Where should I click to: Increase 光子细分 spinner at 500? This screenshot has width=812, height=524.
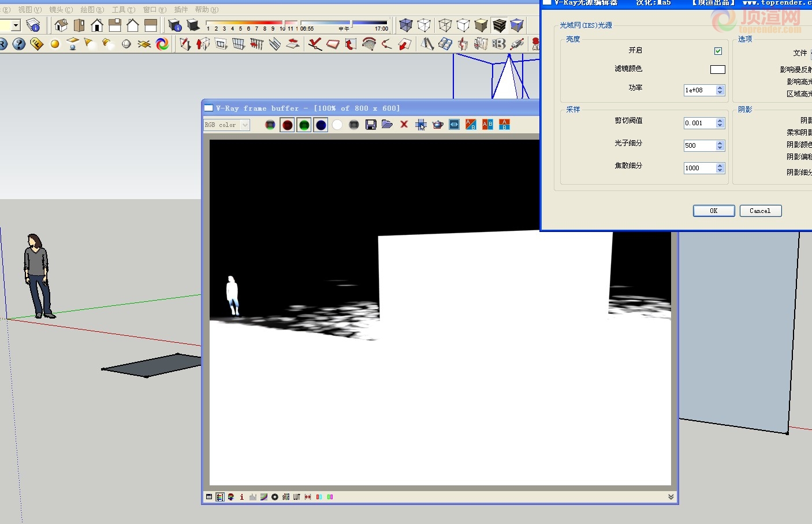tap(720, 143)
